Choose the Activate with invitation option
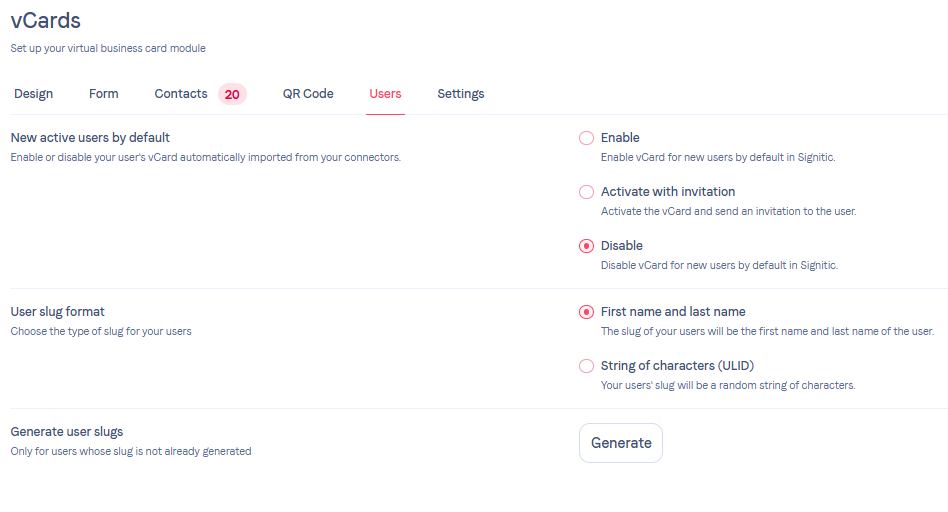Image resolution: width=948 pixels, height=512 pixels. pyautogui.click(x=587, y=192)
